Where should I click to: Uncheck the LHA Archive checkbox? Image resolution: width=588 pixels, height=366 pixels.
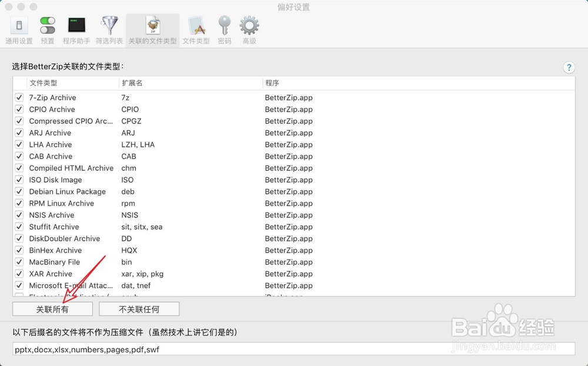click(x=19, y=145)
